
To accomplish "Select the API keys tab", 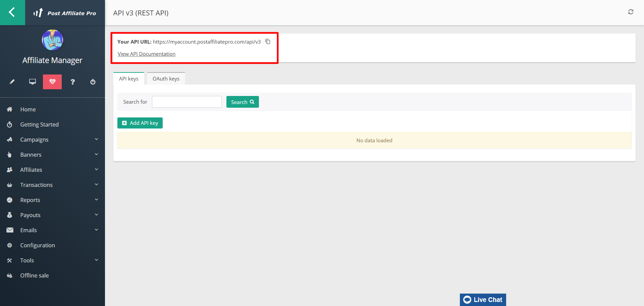I will (x=129, y=78).
